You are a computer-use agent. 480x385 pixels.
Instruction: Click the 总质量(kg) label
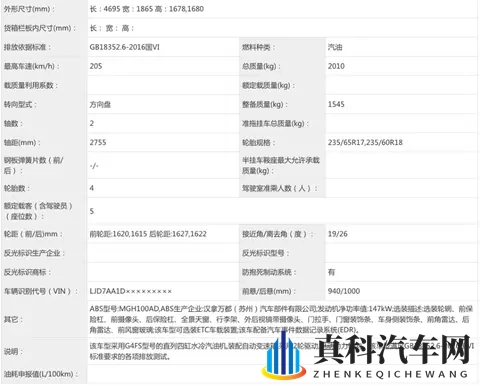point(261,66)
